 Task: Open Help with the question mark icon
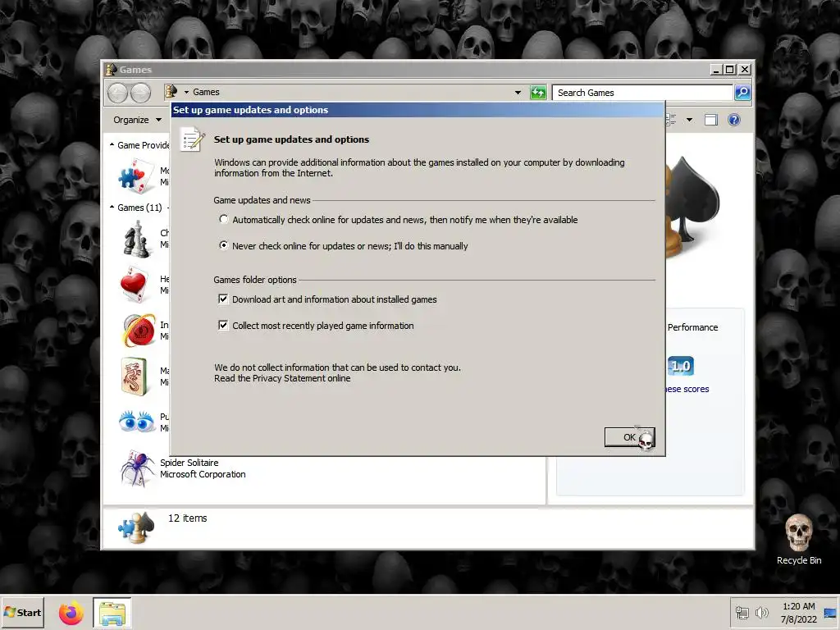734,120
